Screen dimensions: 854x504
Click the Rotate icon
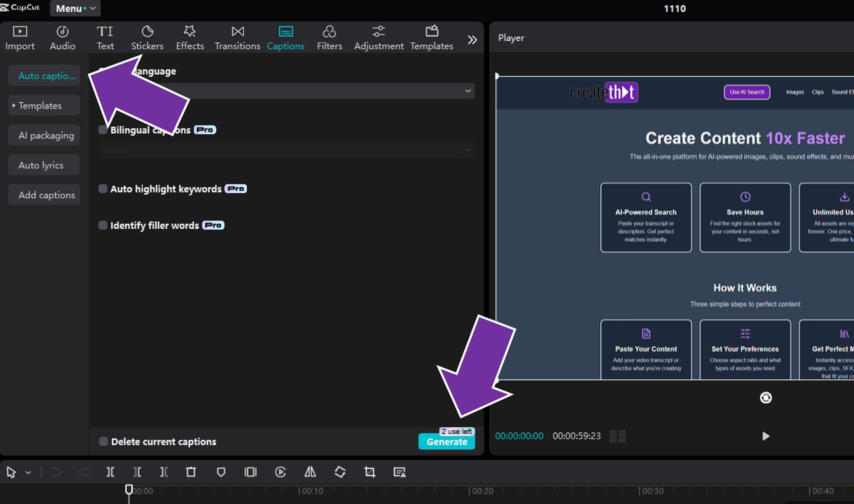pos(340,472)
